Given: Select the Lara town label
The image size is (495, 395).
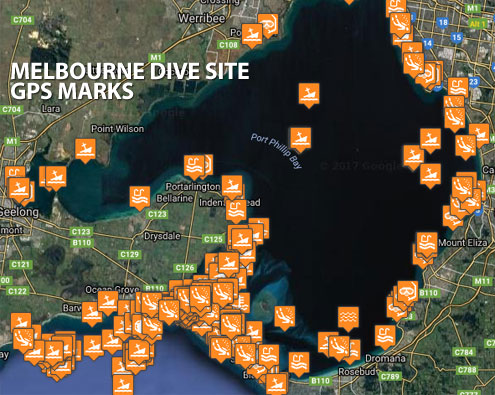Looking at the screenshot, I should click(x=51, y=109).
